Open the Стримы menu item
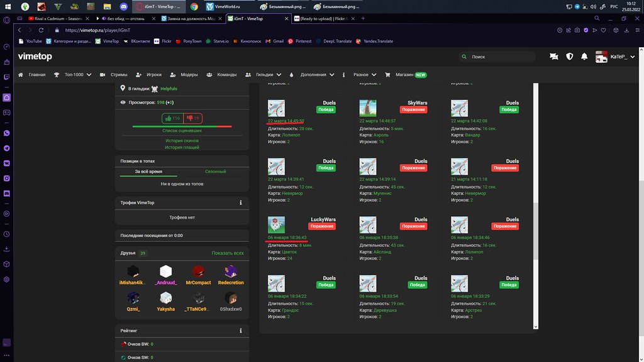 coord(114,74)
